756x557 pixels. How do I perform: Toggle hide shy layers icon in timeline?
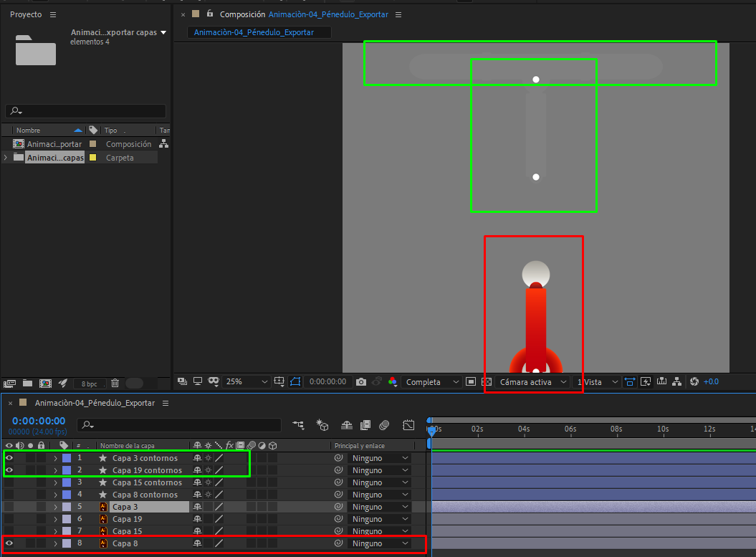pos(347,425)
